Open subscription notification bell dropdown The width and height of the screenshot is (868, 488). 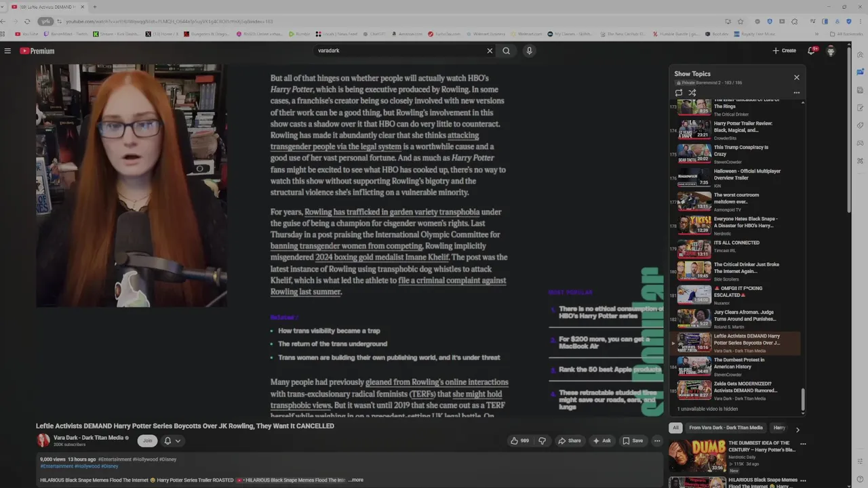pos(173,441)
